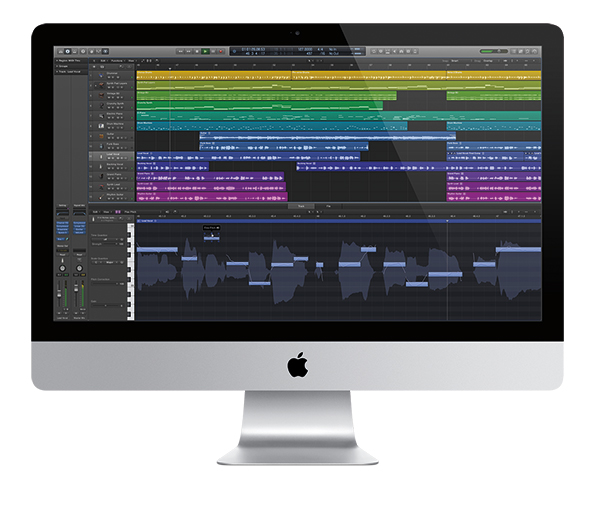Open the Loop Browser icon
The height and width of the screenshot is (512, 600).
click(x=528, y=51)
